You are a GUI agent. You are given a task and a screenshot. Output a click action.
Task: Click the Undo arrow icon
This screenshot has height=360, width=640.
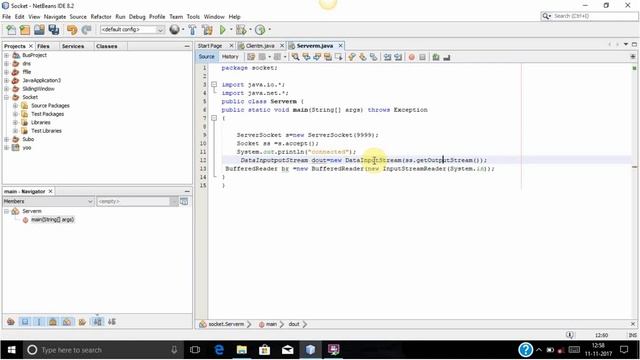[72, 30]
